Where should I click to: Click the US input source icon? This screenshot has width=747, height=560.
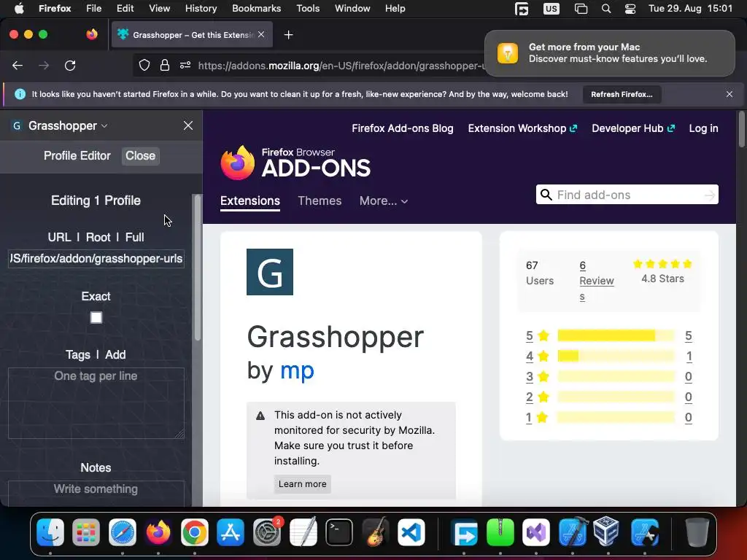[x=551, y=9]
